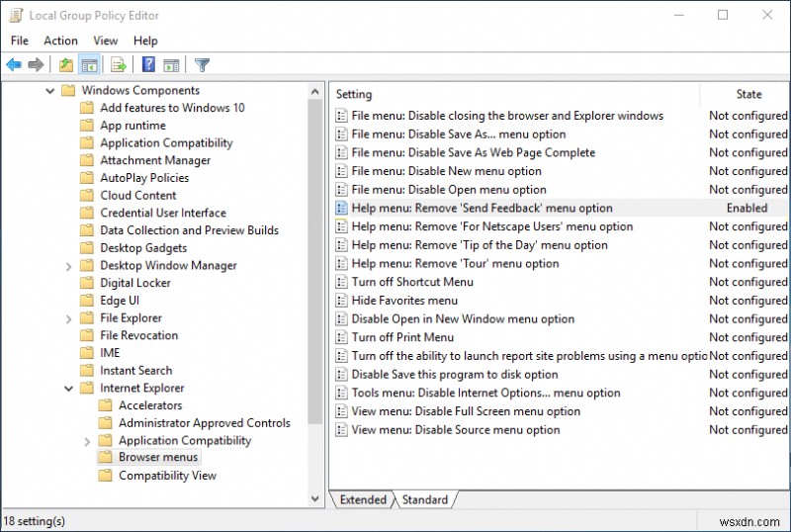Select 'Disable Open in New Window menu option'
Viewport: 791px width, 532px height.
[463, 319]
